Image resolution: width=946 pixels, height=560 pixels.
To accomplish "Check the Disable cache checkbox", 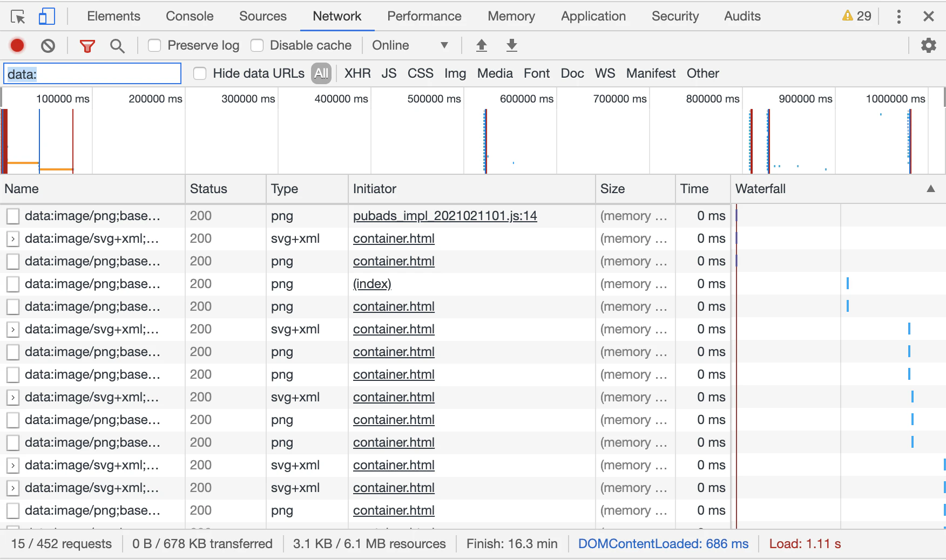I will coord(257,45).
